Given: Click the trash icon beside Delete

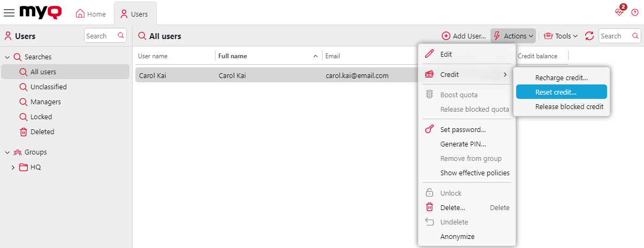Looking at the screenshot, I should point(429,207).
